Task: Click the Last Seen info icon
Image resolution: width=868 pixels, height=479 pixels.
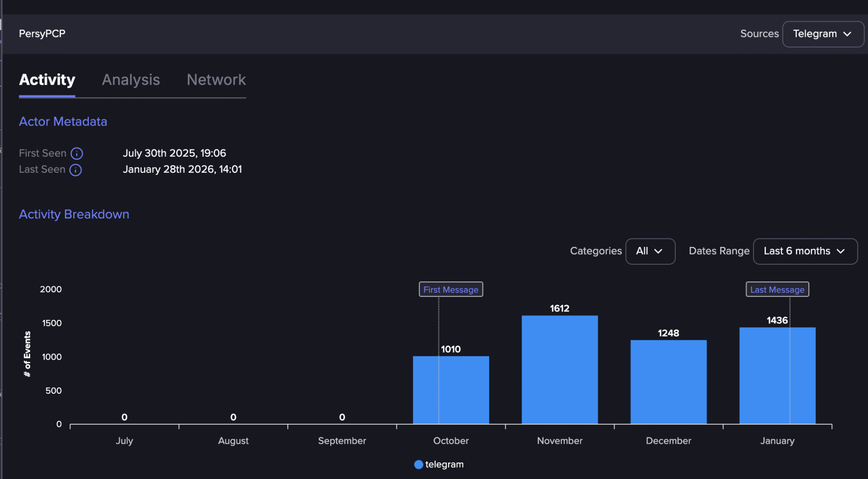Action: click(75, 170)
